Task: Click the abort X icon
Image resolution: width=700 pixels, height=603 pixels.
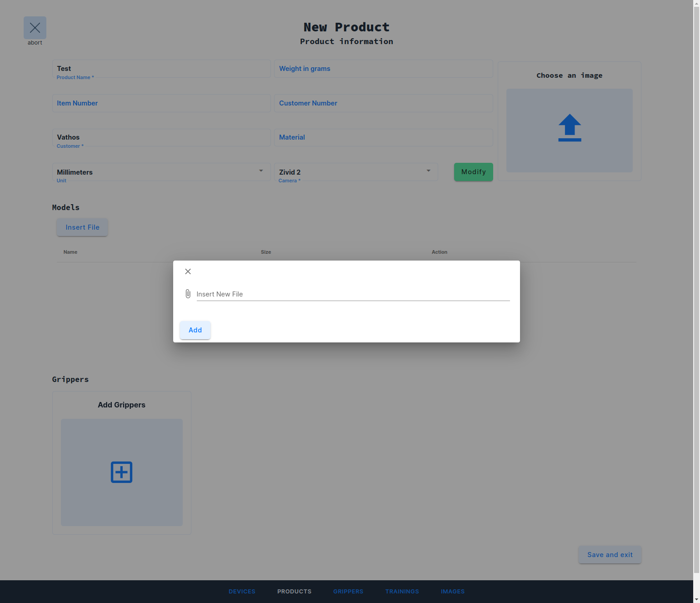Action: [35, 28]
